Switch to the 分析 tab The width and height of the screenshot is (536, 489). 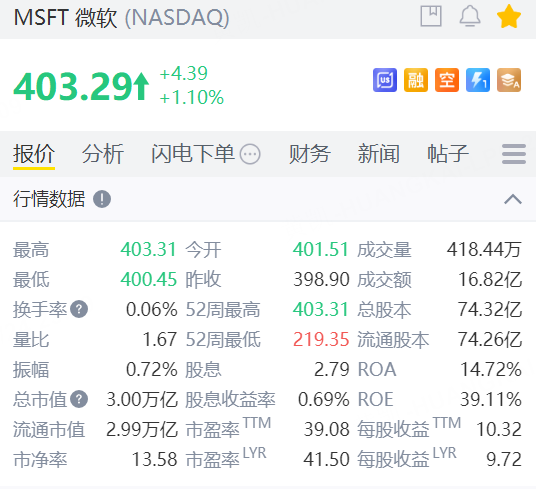tap(103, 154)
